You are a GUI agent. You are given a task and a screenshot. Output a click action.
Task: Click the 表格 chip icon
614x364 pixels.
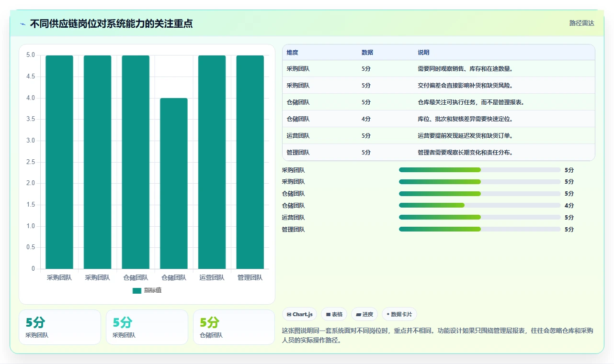click(328, 314)
